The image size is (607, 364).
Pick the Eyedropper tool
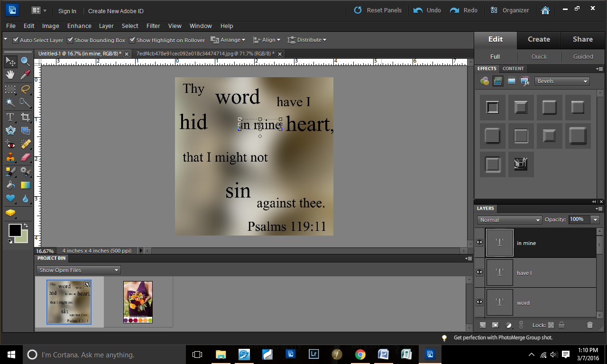(x=25, y=74)
